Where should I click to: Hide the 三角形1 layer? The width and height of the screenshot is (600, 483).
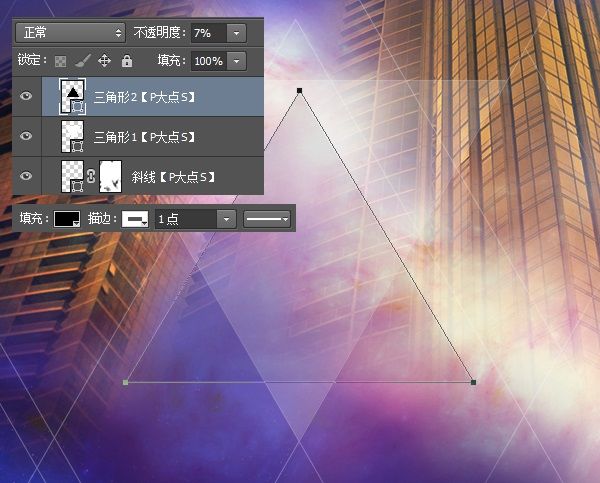[26, 136]
